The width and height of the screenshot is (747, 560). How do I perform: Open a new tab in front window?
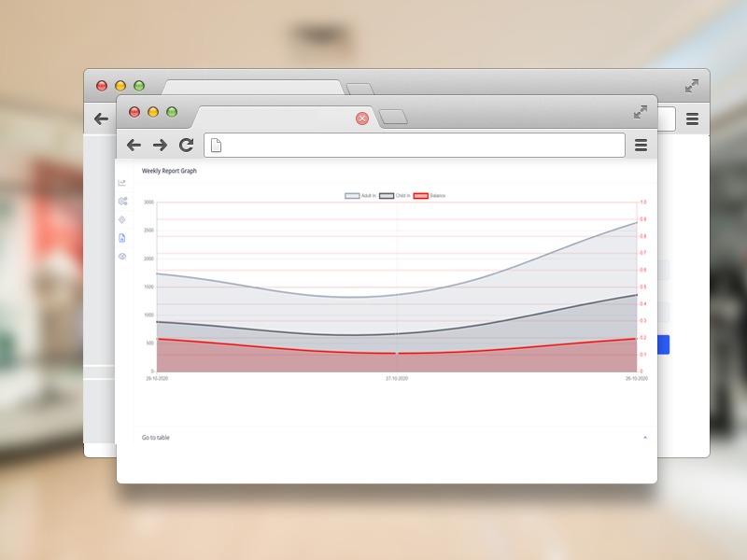(393, 118)
